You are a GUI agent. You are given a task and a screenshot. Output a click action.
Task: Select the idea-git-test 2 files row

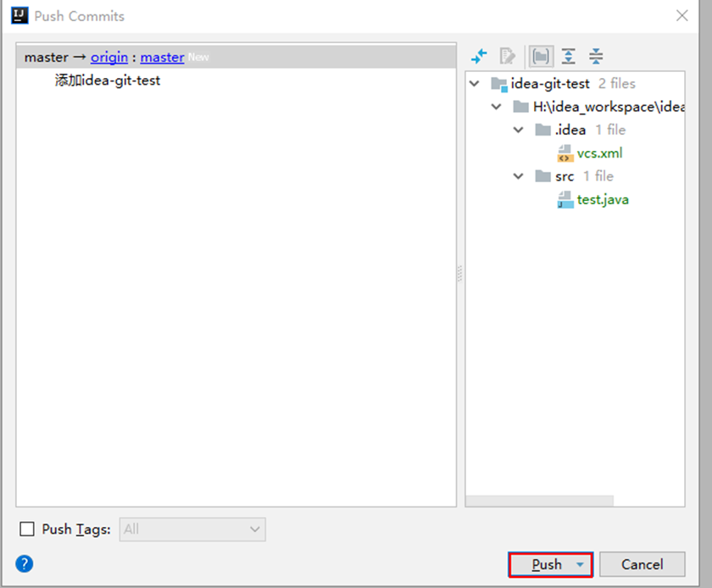pos(575,84)
